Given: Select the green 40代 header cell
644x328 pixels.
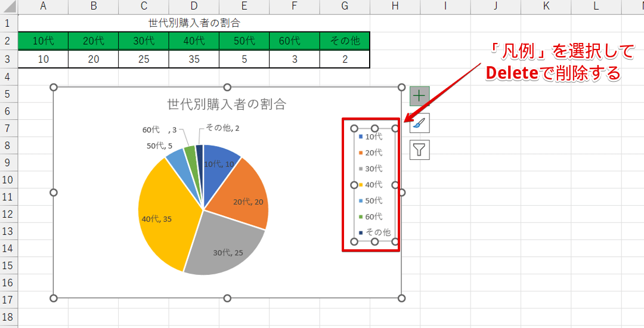Looking at the screenshot, I should click(194, 41).
